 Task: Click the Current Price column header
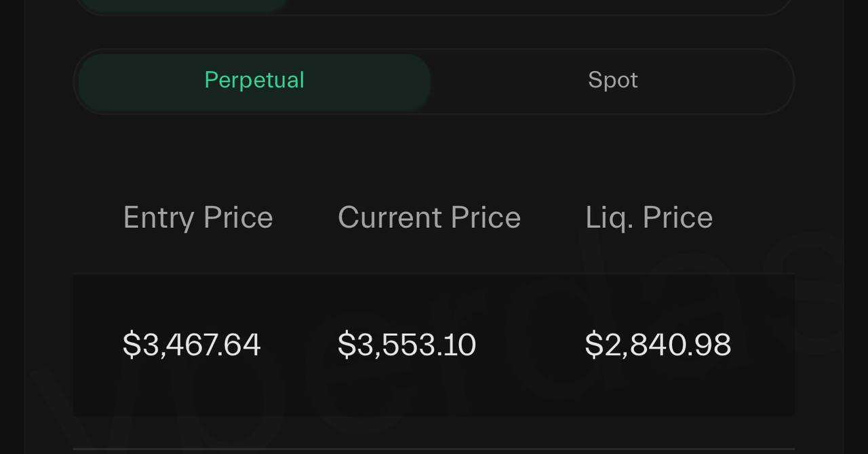pos(429,218)
